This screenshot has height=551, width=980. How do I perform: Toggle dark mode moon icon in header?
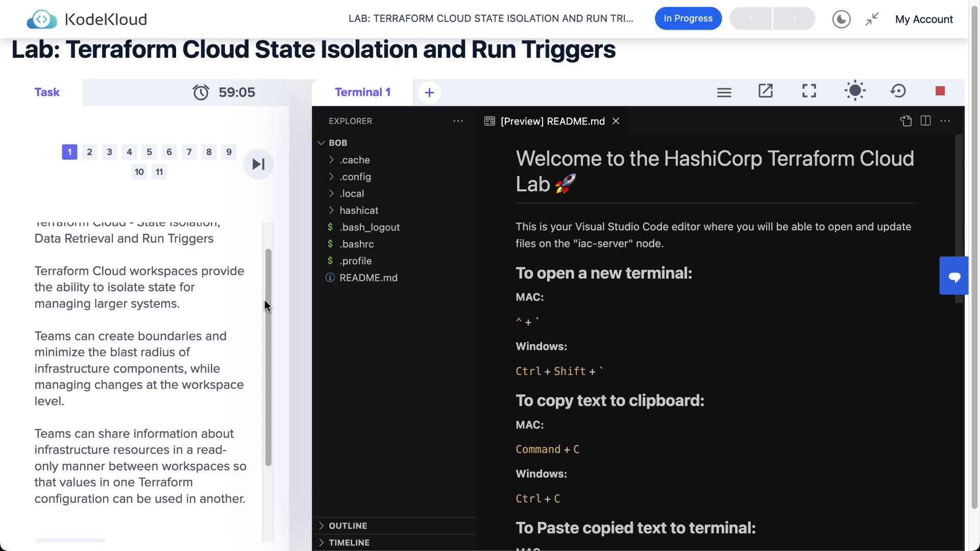coord(841,19)
